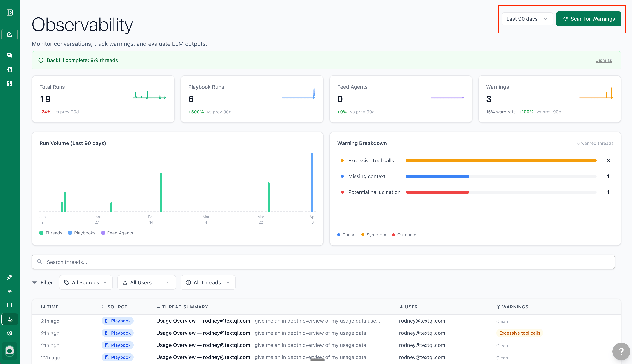Toggle the Threads series in the chart legend
632x364 pixels.
pyautogui.click(x=51, y=233)
